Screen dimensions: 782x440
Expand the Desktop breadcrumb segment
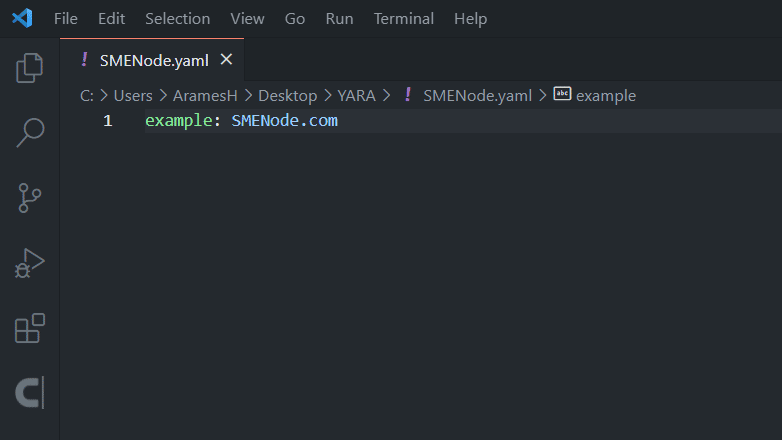pos(287,96)
